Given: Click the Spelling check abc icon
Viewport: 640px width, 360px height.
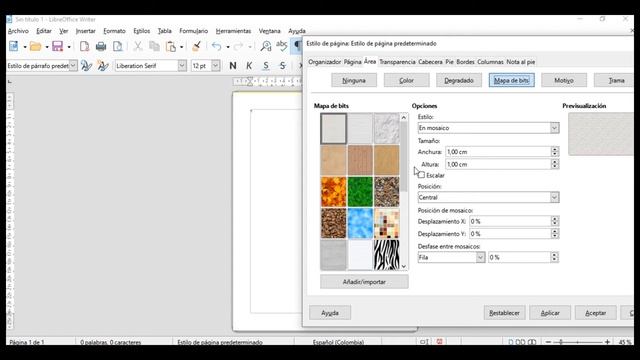Looking at the screenshot, I should click(282, 46).
